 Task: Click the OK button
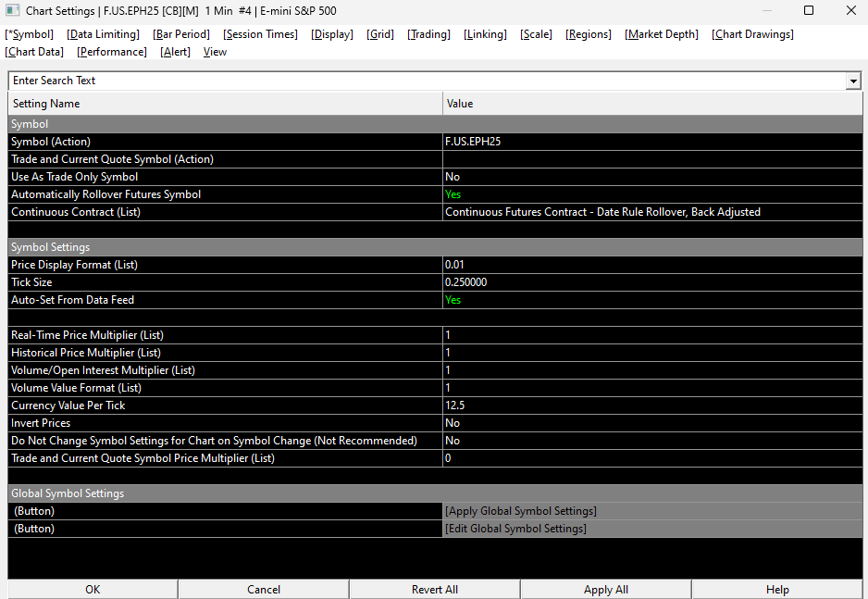(x=93, y=590)
